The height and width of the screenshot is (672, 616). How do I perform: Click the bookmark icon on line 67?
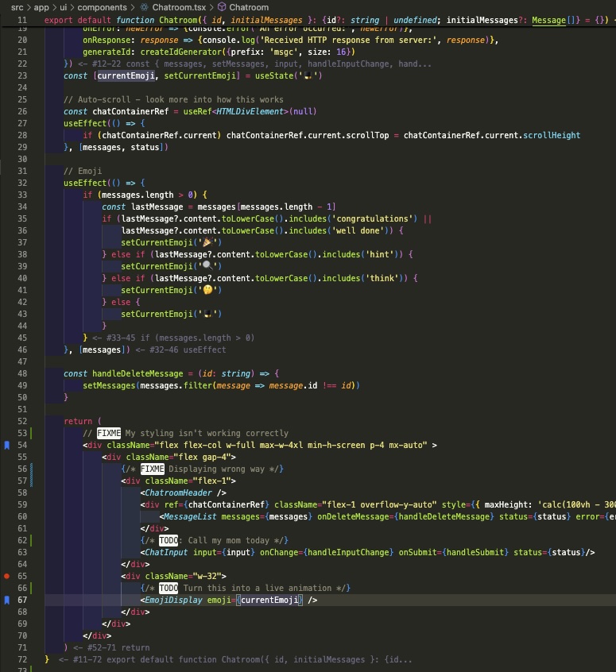point(7,600)
